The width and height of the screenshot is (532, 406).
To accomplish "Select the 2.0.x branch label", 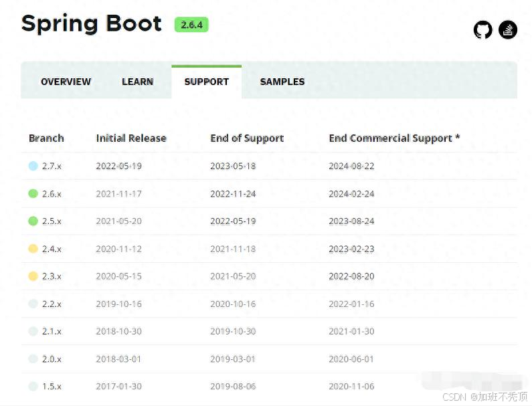I will pyautogui.click(x=52, y=359).
